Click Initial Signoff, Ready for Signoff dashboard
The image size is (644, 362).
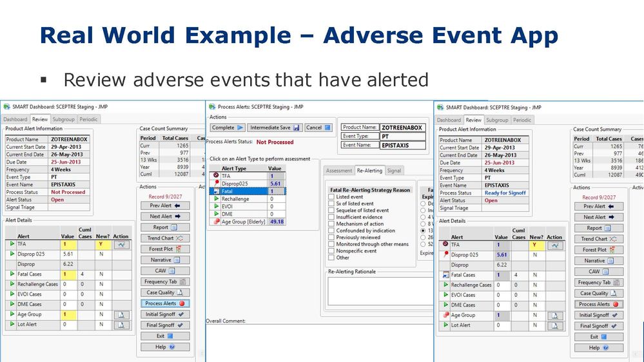click(599, 315)
